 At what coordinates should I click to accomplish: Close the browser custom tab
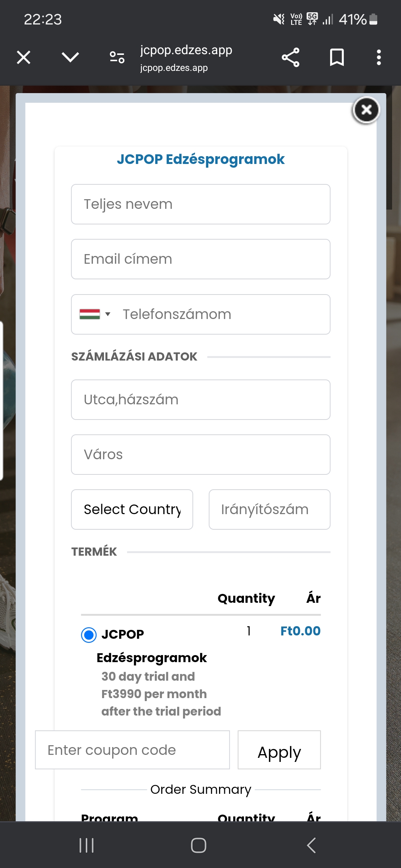click(x=24, y=57)
